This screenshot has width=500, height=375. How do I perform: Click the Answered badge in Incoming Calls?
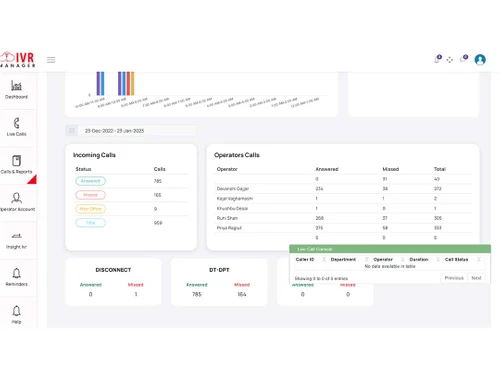pos(90,181)
